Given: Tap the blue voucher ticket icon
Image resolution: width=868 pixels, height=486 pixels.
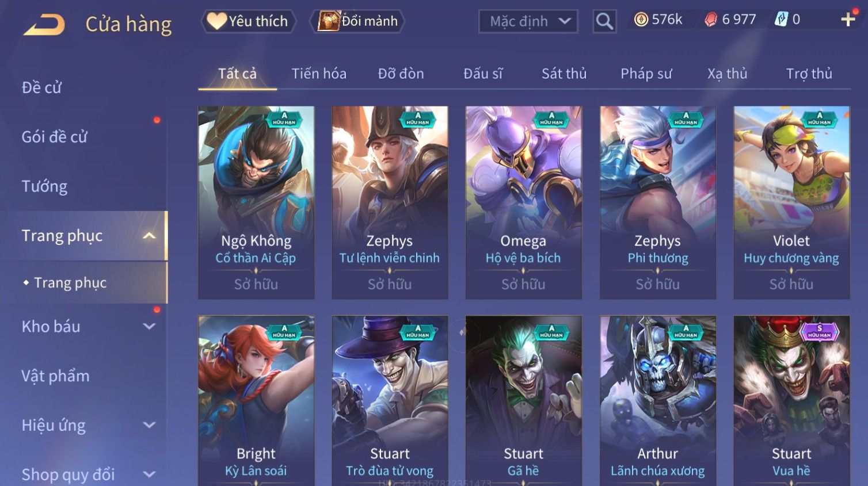Looking at the screenshot, I should (781, 20).
